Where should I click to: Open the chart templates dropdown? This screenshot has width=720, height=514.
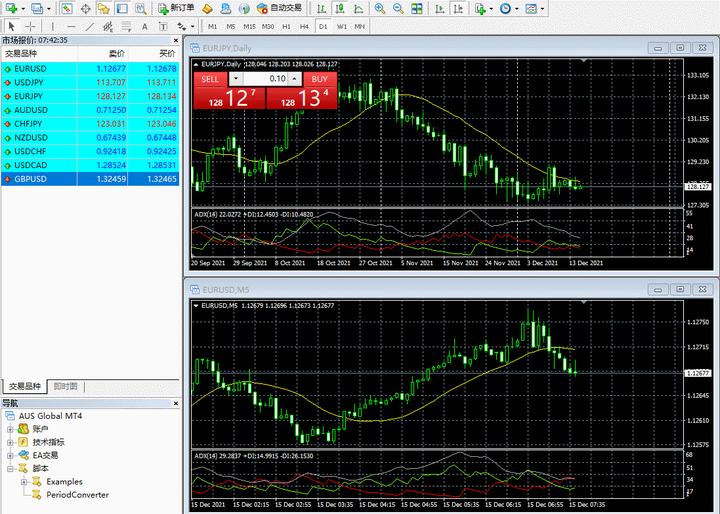point(534,8)
